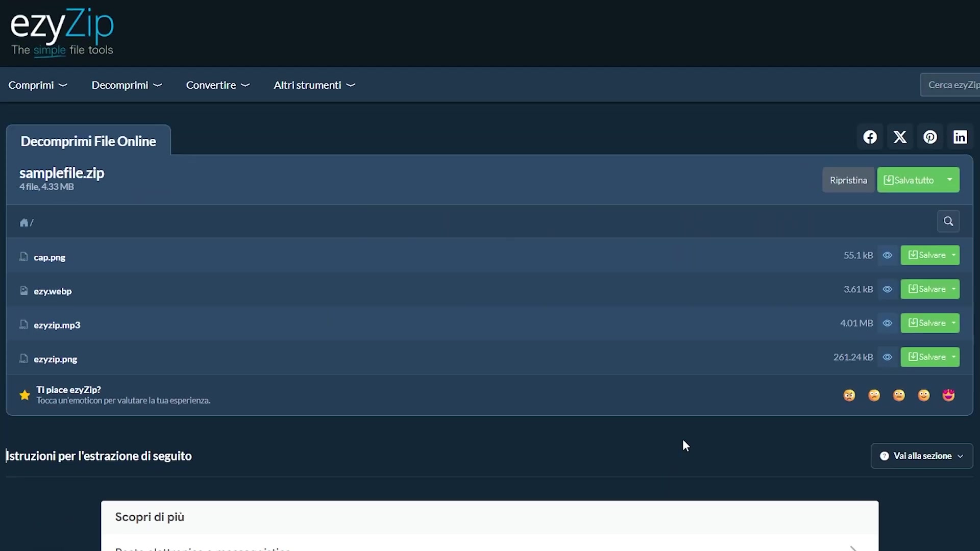Share via the Pinterest icon

(930, 137)
